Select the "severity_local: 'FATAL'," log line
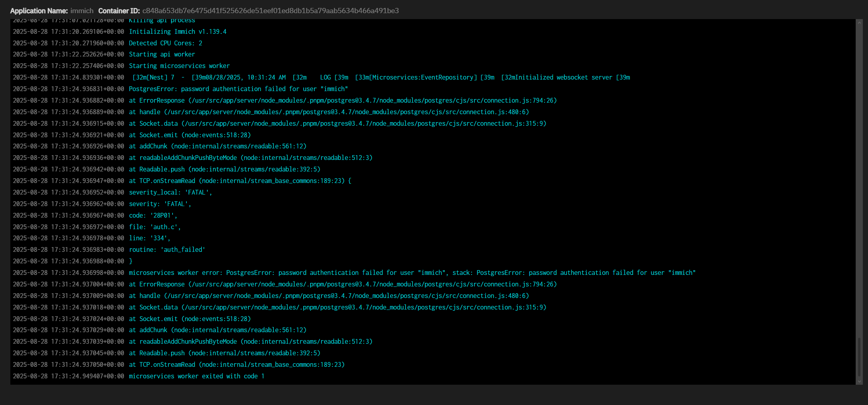The image size is (868, 405). tap(170, 193)
